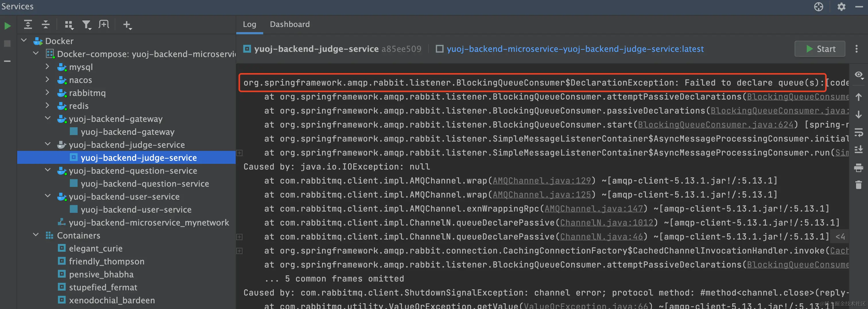The height and width of the screenshot is (309, 868).
Task: Click the Expand All toolbar icon
Action: (x=28, y=25)
